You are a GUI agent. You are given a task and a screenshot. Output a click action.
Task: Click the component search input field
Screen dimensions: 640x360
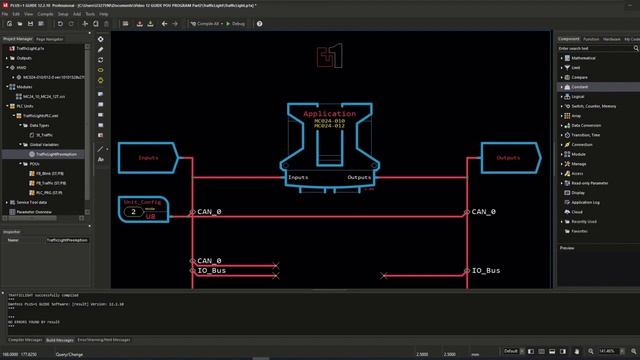point(595,49)
